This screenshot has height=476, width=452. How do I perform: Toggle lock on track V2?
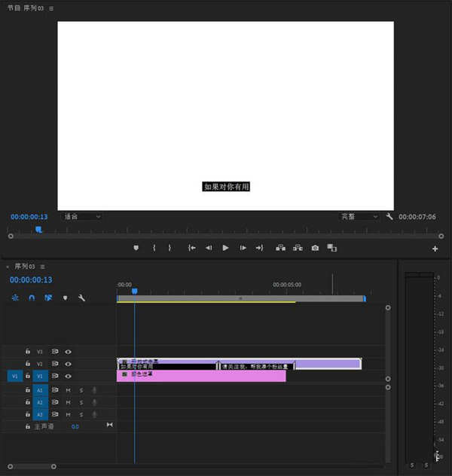tap(28, 364)
